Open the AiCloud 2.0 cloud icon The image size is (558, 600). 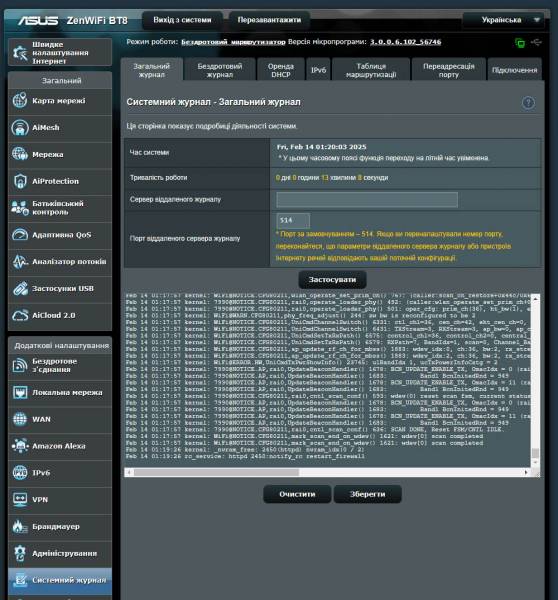(x=20, y=315)
